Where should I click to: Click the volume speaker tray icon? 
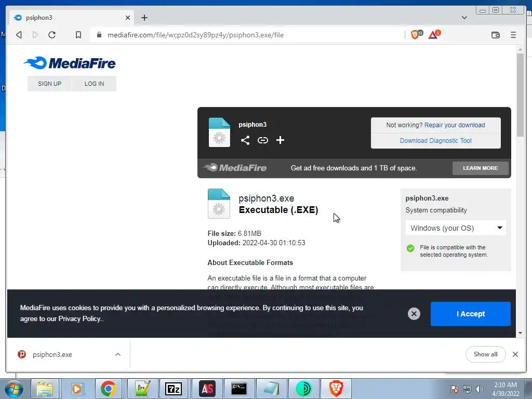coord(480,389)
